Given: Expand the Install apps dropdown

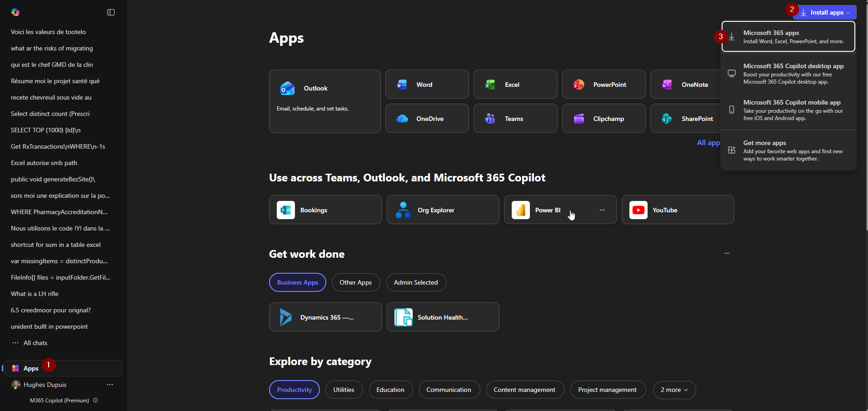Looking at the screenshot, I should click(825, 12).
